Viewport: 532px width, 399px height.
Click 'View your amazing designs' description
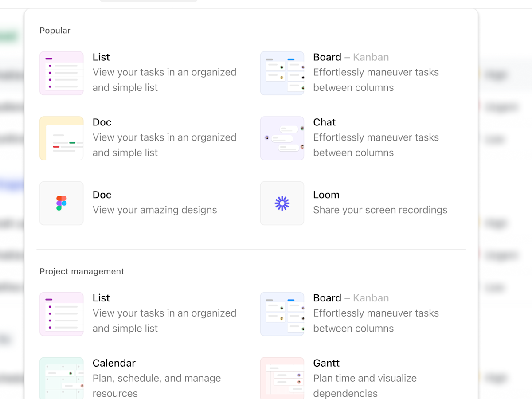[x=155, y=210]
